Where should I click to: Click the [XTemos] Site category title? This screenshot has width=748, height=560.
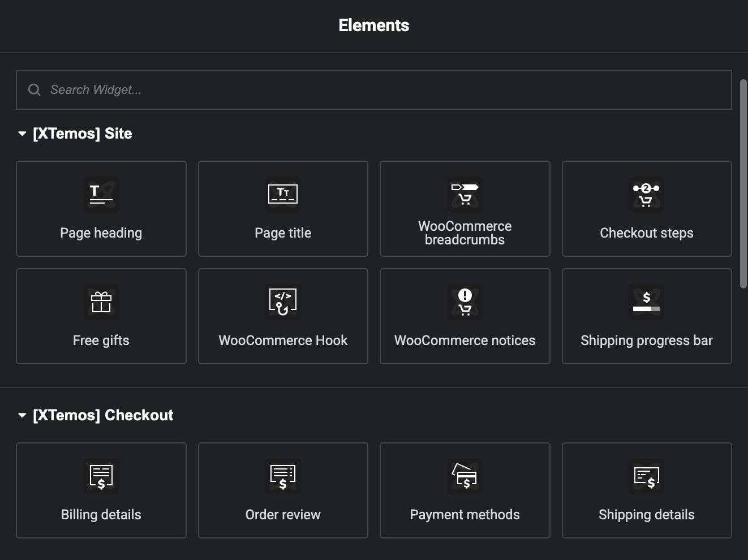[x=83, y=133]
